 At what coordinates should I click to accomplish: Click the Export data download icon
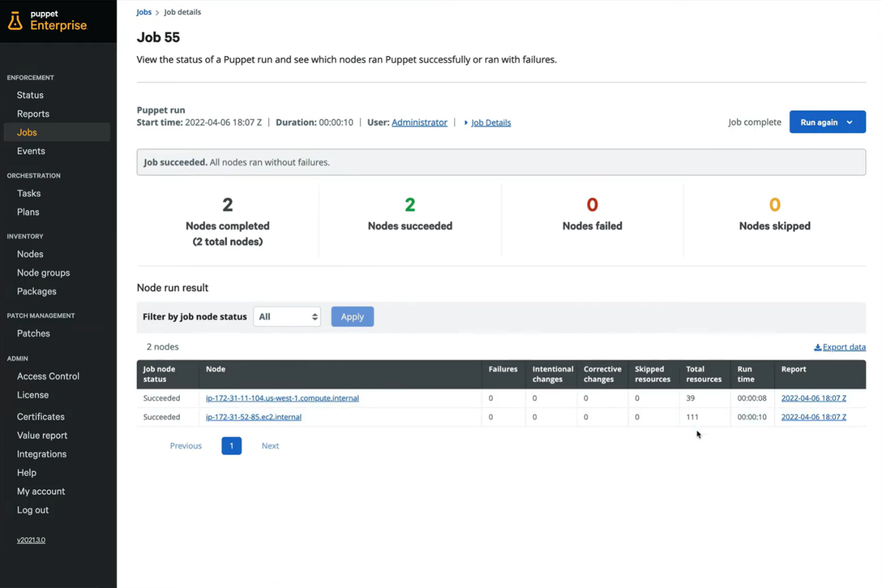pos(819,347)
